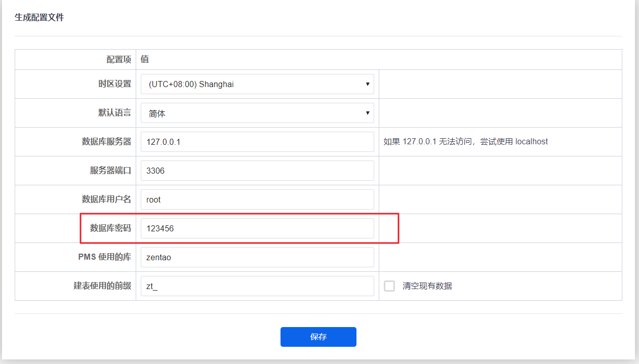Focus the 建表使用的前缀 field with zt_

(257, 286)
